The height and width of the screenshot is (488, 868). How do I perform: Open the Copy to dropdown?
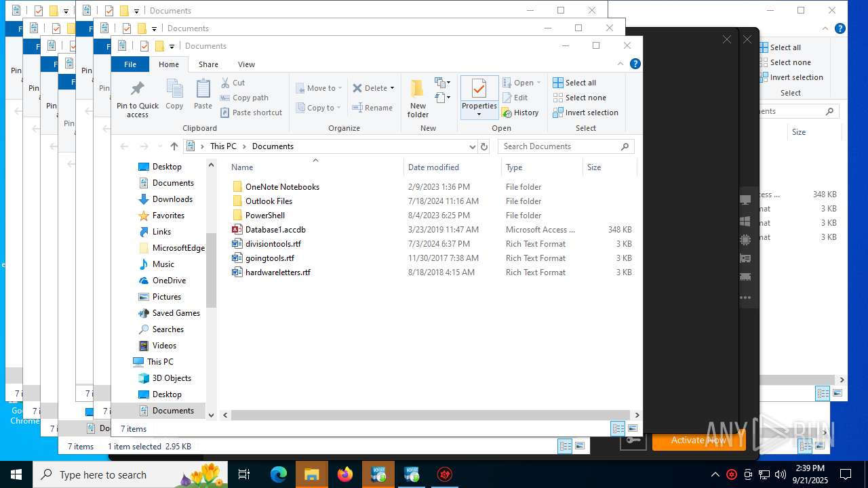pyautogui.click(x=317, y=107)
